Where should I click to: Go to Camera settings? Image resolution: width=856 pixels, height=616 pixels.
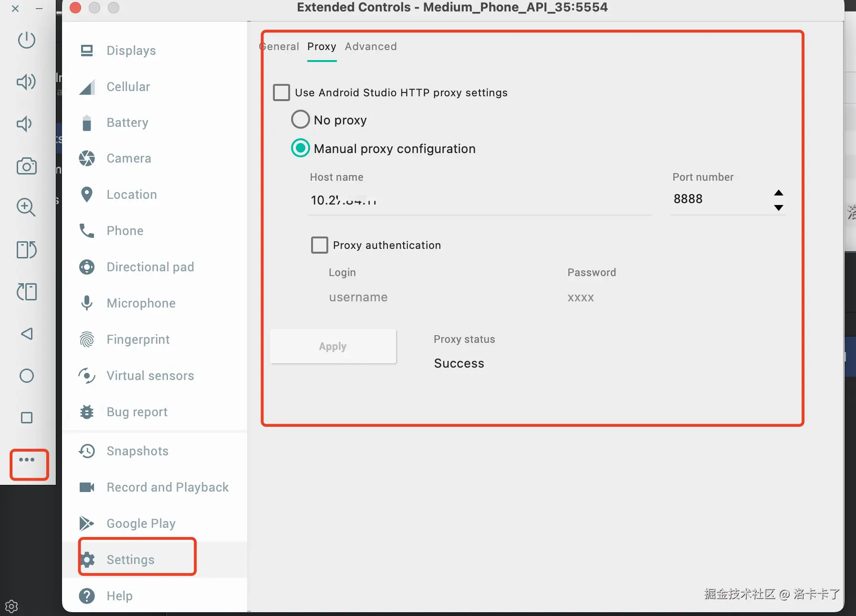[155, 158]
